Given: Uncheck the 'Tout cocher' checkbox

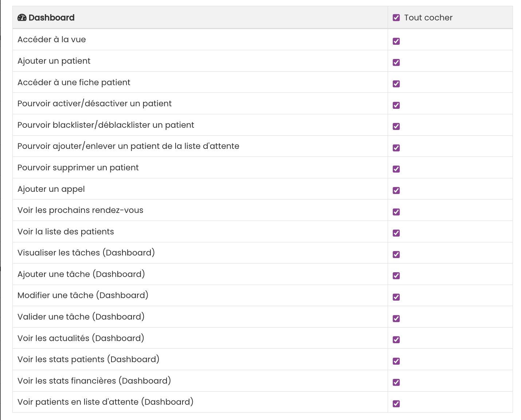Looking at the screenshot, I should 396,17.
